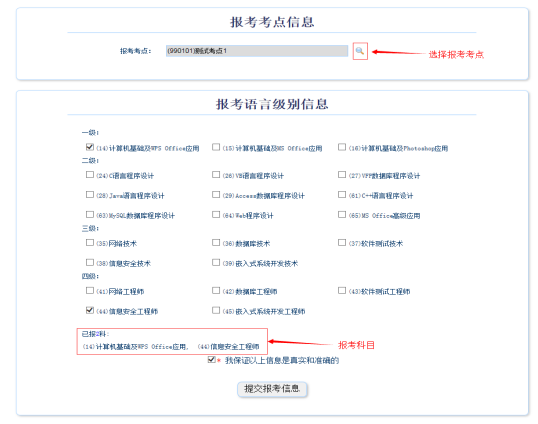Image resolution: width=538 pixels, height=424 pixels.
Task: Check (43) 软件测试工程师
Action: (x=342, y=291)
